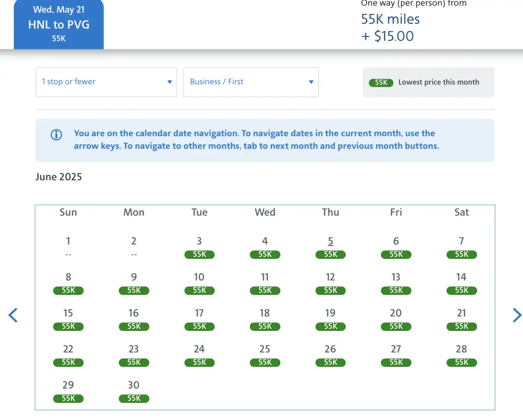523x420 pixels.
Task: Select the Wed, May 21 HNL to PVG tab
Action: [59, 25]
